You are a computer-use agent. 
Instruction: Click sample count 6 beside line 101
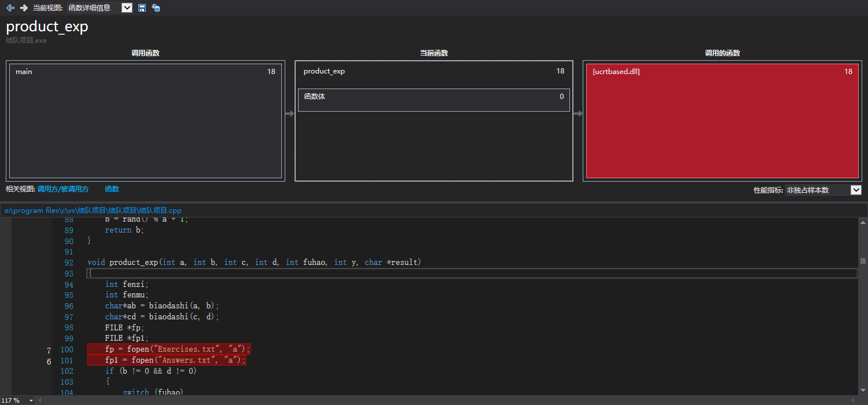pos(49,362)
